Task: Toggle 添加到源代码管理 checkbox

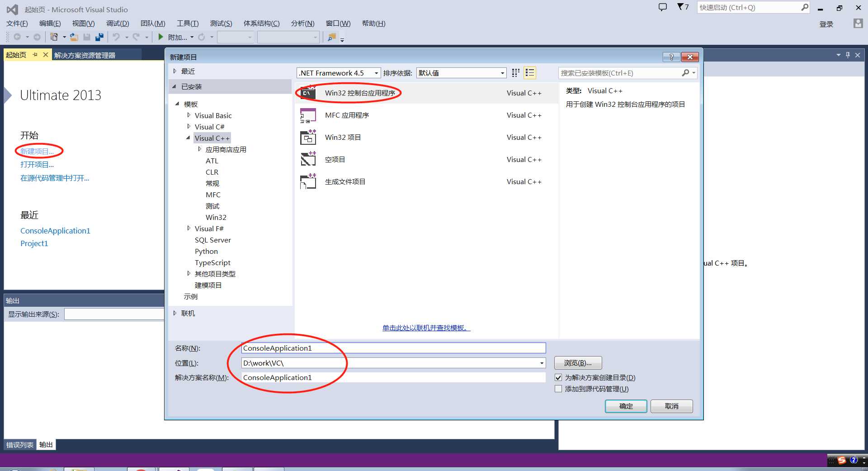Action: pos(558,389)
